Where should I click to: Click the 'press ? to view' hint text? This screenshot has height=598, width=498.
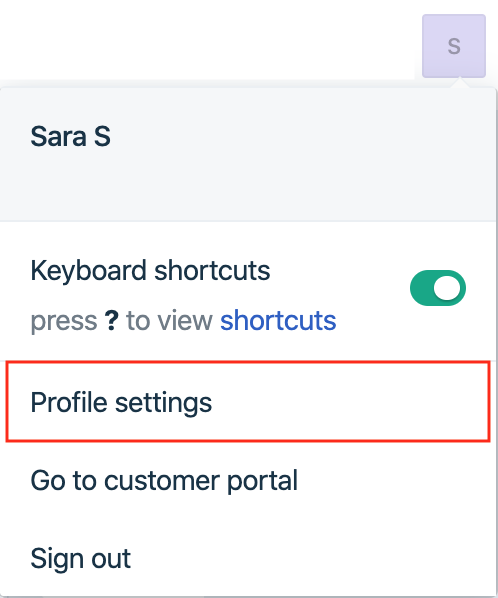[121, 320]
